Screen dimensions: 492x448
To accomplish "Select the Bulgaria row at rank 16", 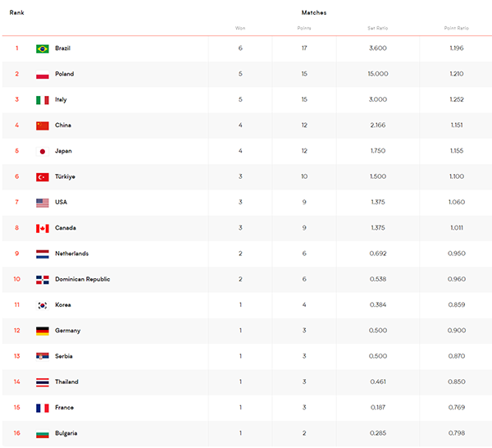I will tap(247, 433).
